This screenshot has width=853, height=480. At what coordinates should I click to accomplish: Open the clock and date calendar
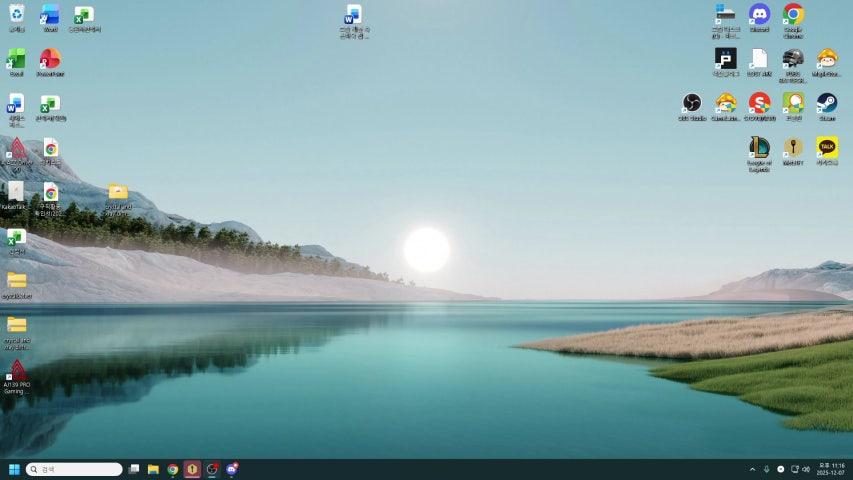830,469
